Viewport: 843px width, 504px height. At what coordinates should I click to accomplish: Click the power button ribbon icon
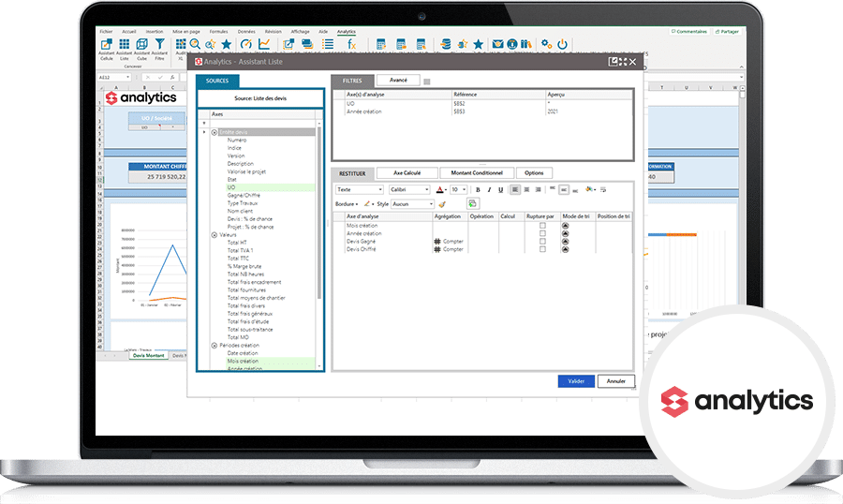[x=562, y=44]
